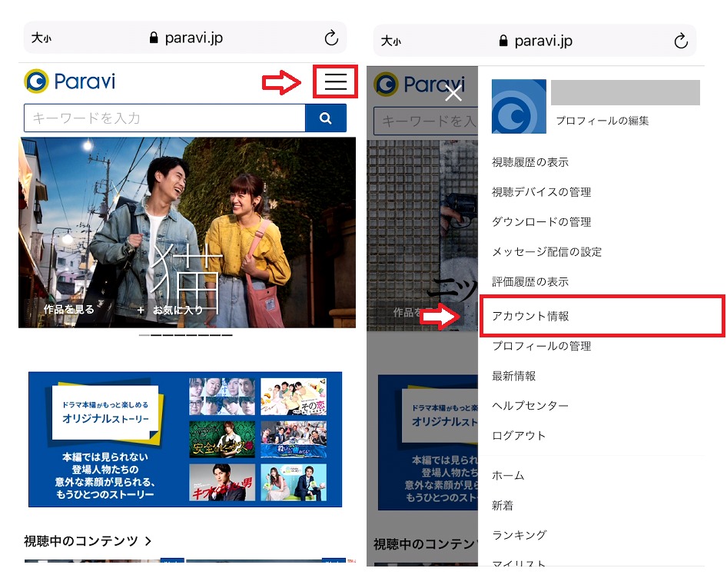Select 視聴履歴の表示 menu item
Image resolution: width=727 pixels, height=588 pixels.
(530, 162)
